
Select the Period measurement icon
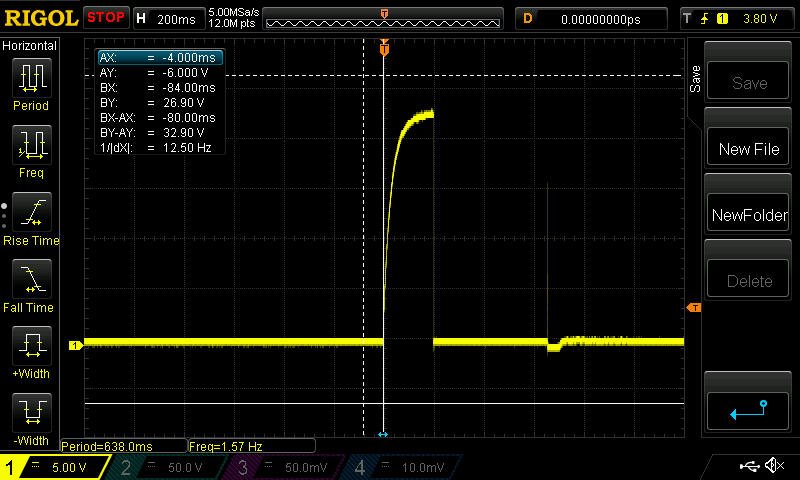31,78
